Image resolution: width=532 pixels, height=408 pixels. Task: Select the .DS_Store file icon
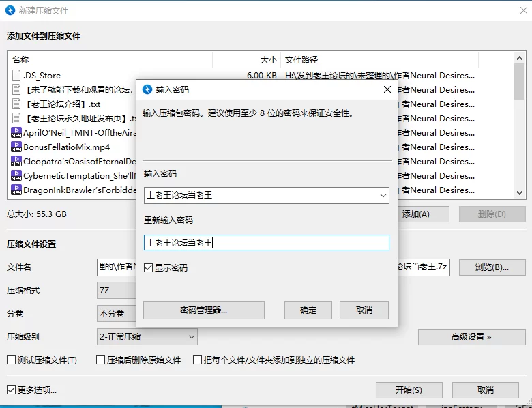point(16,75)
